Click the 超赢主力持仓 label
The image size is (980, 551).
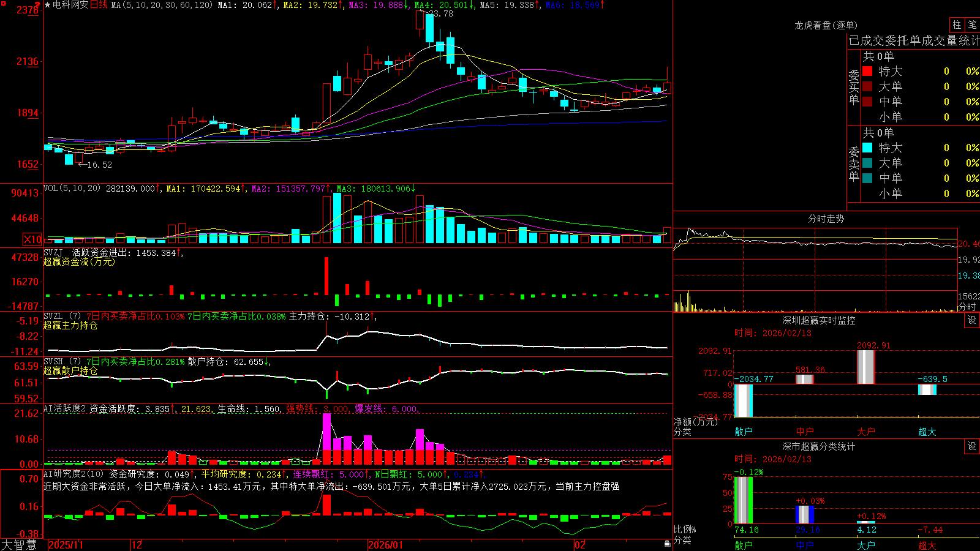pyautogui.click(x=70, y=325)
